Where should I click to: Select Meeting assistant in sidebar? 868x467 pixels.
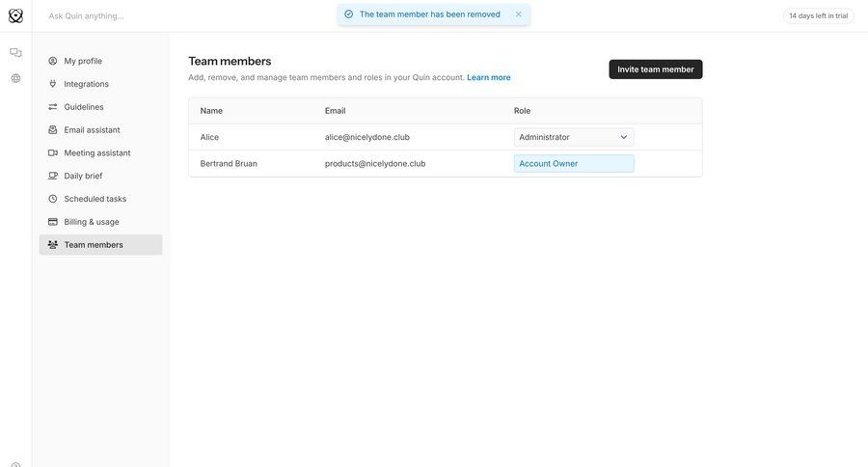click(x=100, y=152)
